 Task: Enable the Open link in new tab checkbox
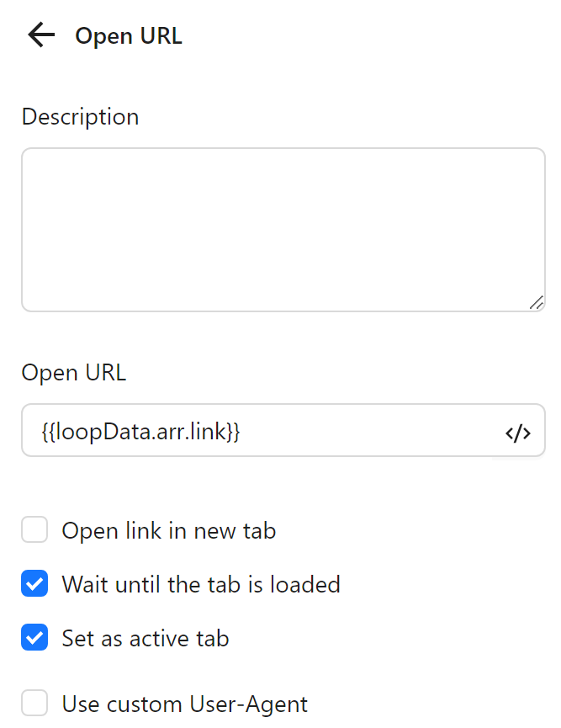34,529
